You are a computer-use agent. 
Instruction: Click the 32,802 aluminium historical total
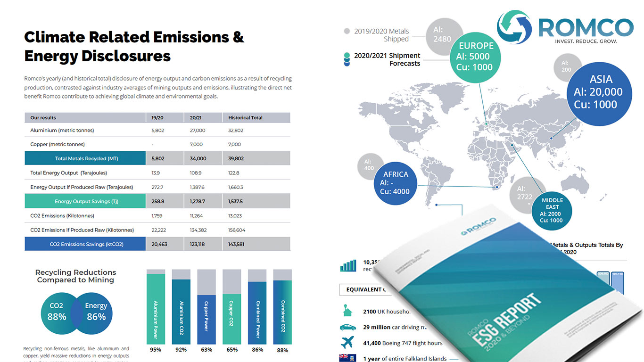coord(236,130)
